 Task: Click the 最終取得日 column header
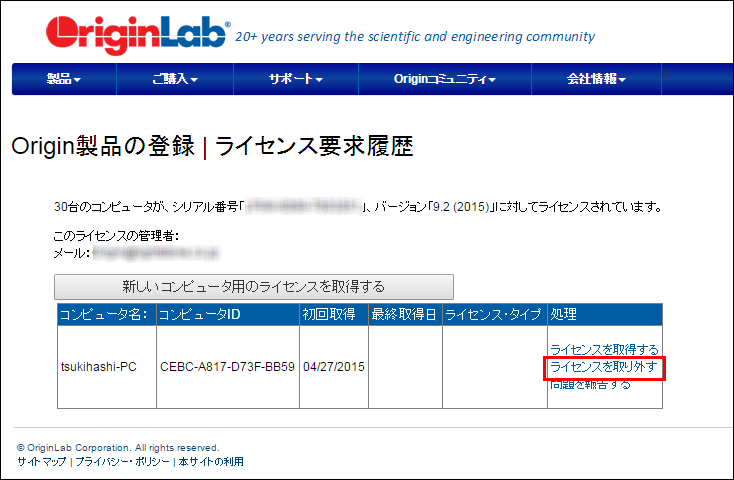405,315
